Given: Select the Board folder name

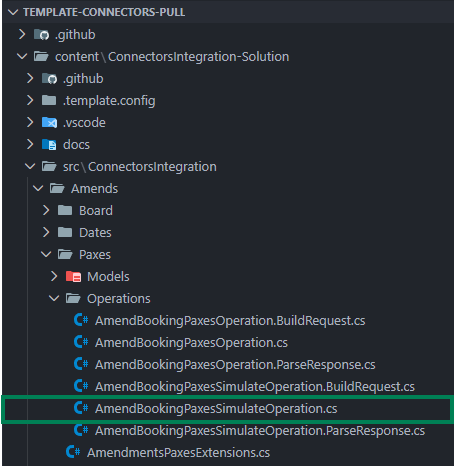Looking at the screenshot, I should pyautogui.click(x=96, y=211).
